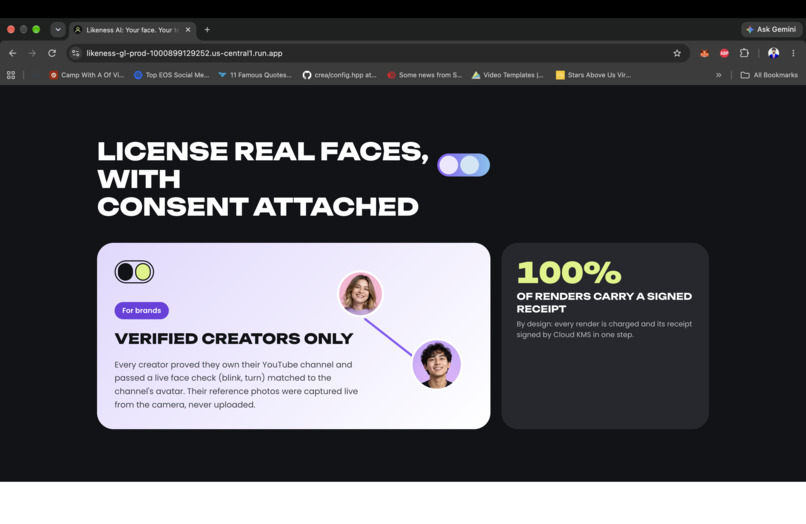Image resolution: width=806 pixels, height=524 pixels.
Task: Open the Chrome three-dot menu
Action: (x=793, y=53)
